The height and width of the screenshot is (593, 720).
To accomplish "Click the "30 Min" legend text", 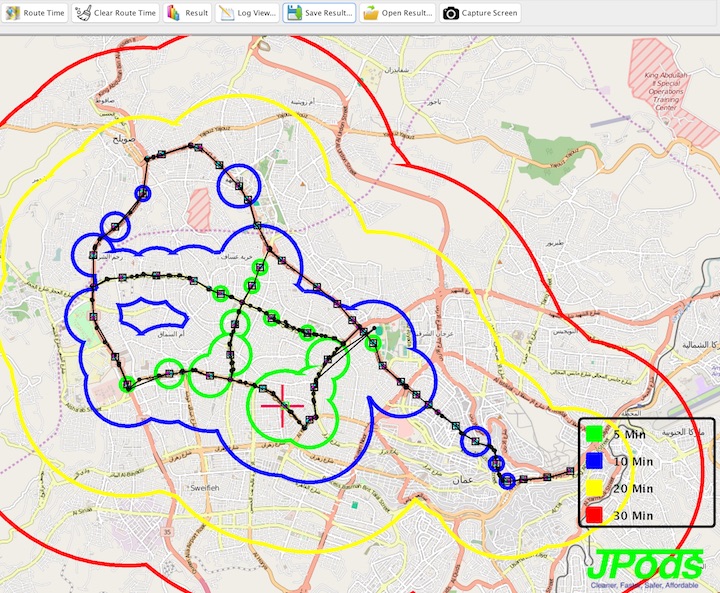I will tap(634, 514).
